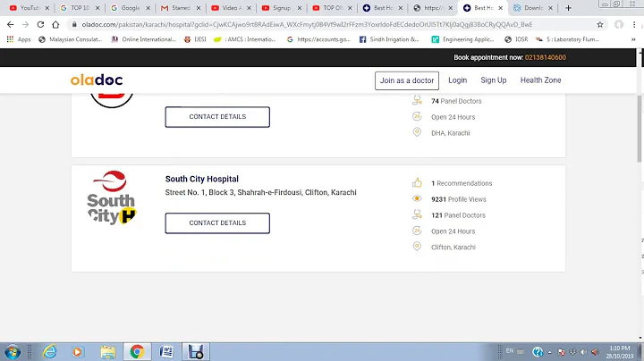The image size is (644, 361).
Task: Reload the page with the refresh icon
Action: click(40, 25)
